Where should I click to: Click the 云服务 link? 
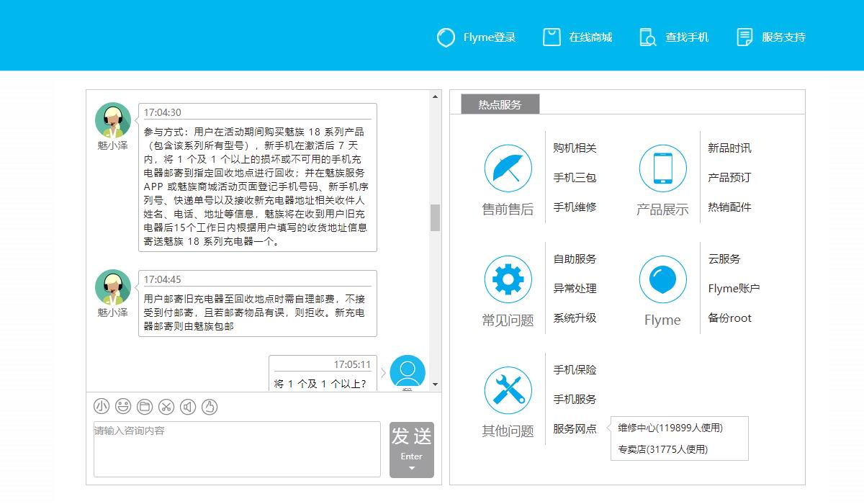pos(724,259)
